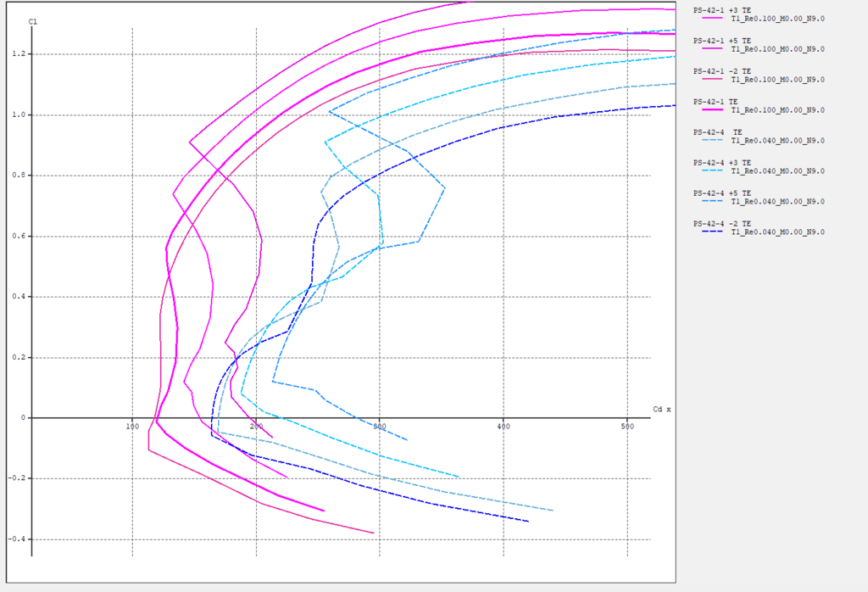Click the Cd x horizontal axis label
868x592 pixels.
[661, 409]
